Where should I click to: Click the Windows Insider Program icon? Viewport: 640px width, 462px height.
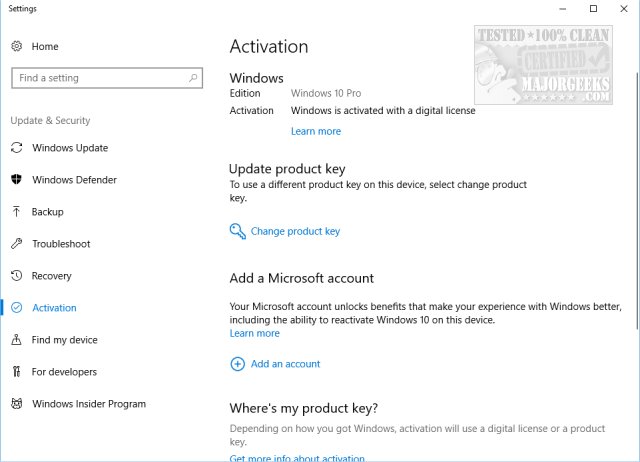[x=16, y=404]
